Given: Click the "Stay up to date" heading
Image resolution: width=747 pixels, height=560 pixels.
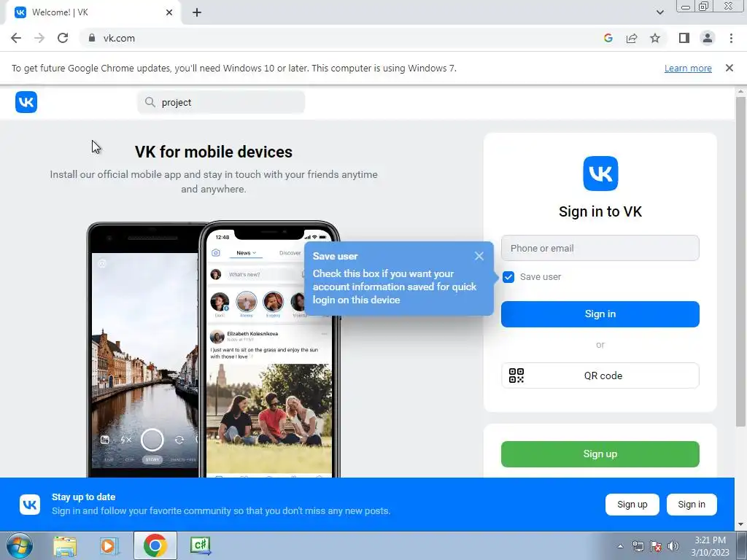Looking at the screenshot, I should point(83,497).
